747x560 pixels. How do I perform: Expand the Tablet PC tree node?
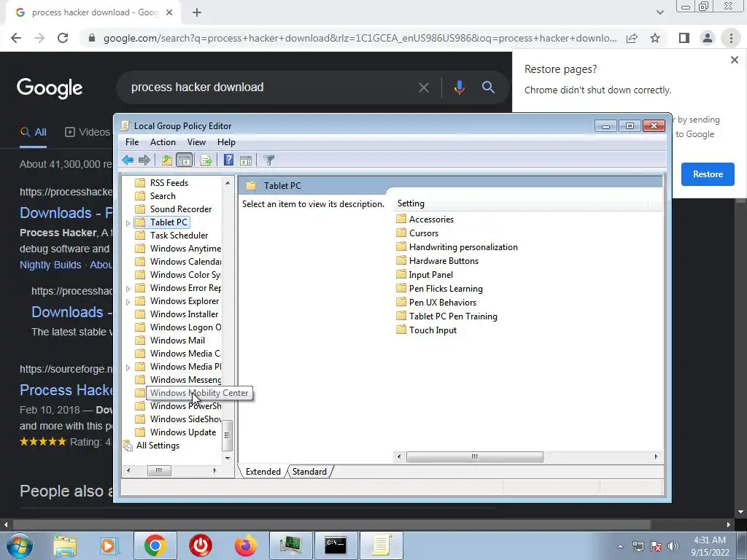[128, 223]
